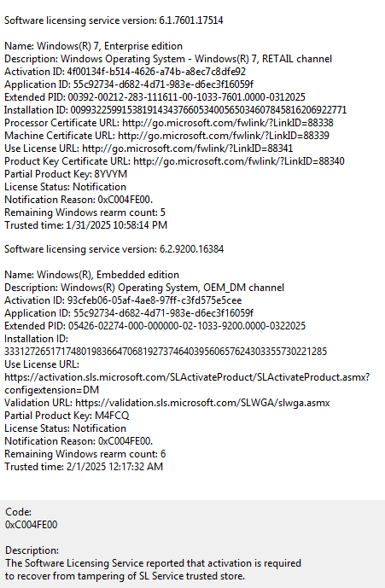Open the Machine Certificate URL LinkID=88339
This screenshot has height=588, width=385.
click(x=224, y=136)
